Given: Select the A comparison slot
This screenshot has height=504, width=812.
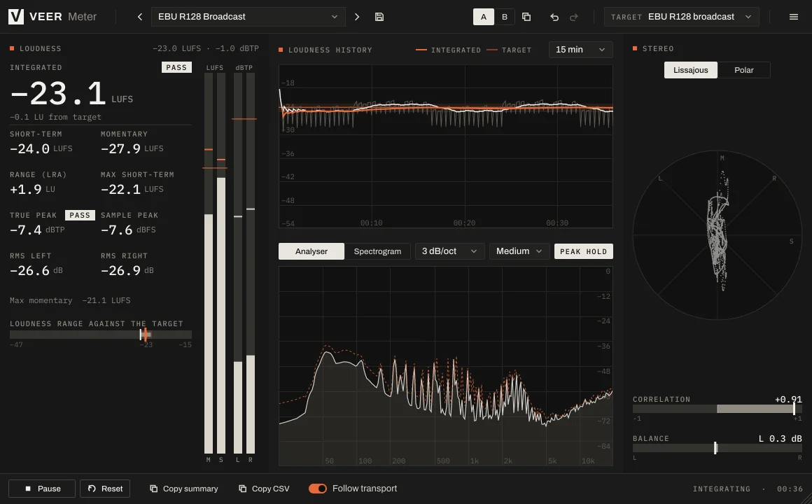Looking at the screenshot, I should point(484,17).
